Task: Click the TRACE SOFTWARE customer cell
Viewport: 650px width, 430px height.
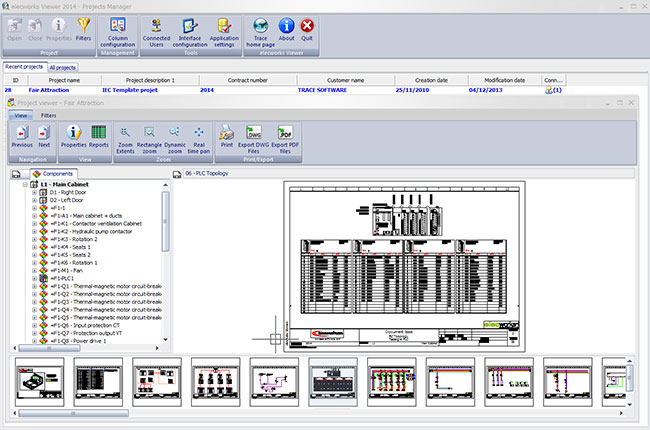Action: tap(322, 90)
